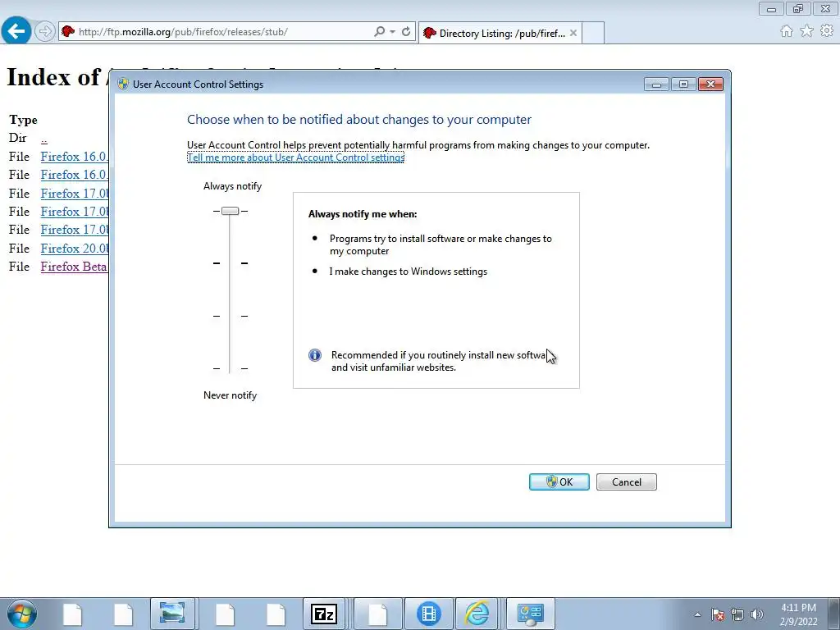Click the browser Back arrow button
Image resolution: width=840 pixels, height=630 pixels.
click(16, 31)
